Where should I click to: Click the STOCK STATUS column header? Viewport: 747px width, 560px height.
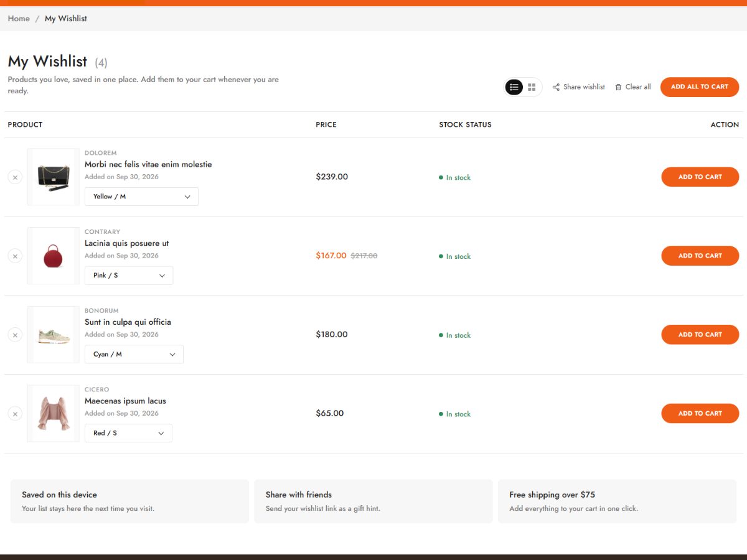pyautogui.click(x=465, y=125)
